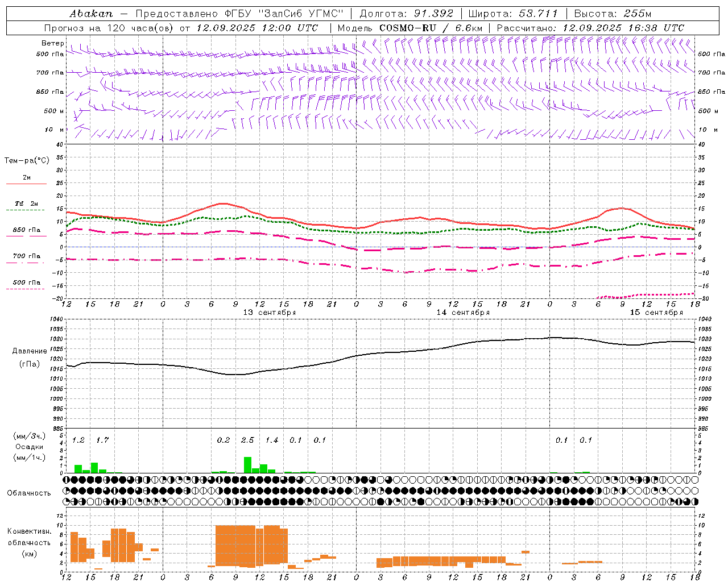
Task: Click the longitude value "Долгота: 91.392"
Action: (407, 13)
